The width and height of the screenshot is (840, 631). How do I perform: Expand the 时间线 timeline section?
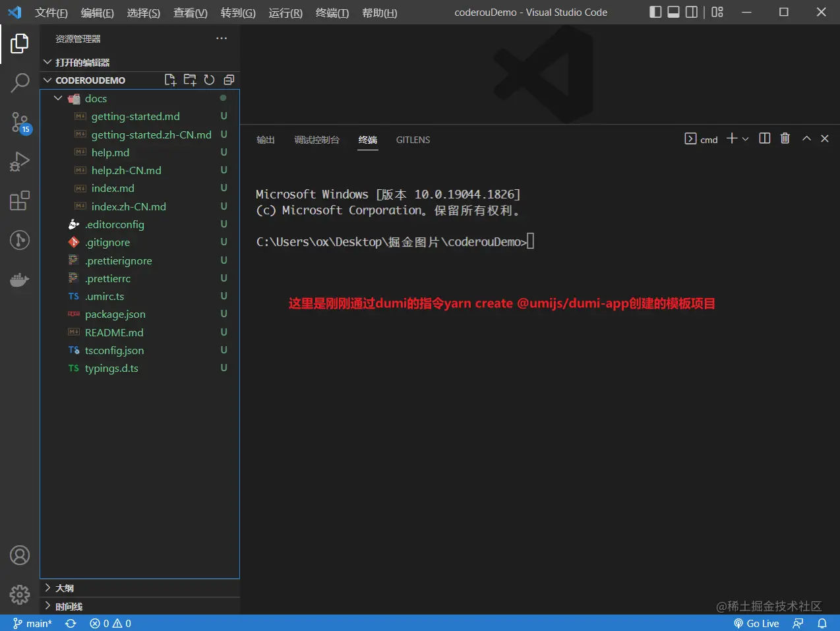(140, 606)
